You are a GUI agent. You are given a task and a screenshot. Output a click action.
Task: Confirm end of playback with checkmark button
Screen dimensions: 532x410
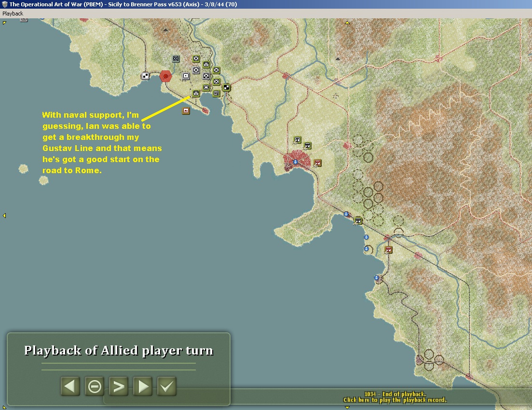point(167,386)
